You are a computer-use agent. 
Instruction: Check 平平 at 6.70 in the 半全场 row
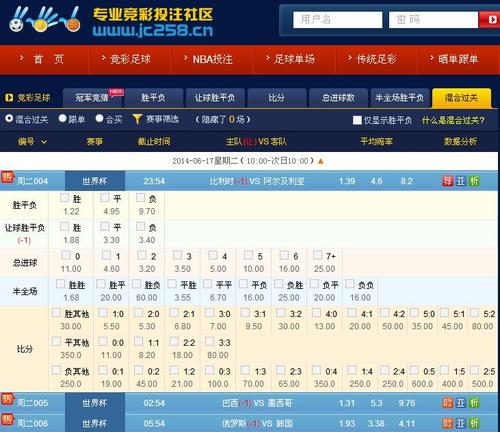tap(208, 284)
